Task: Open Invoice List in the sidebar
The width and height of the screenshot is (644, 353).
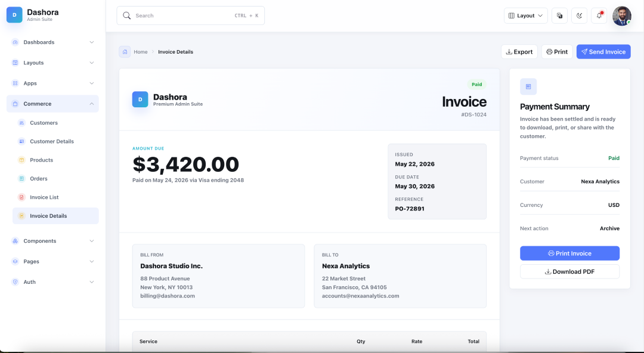Action: [x=55, y=197]
